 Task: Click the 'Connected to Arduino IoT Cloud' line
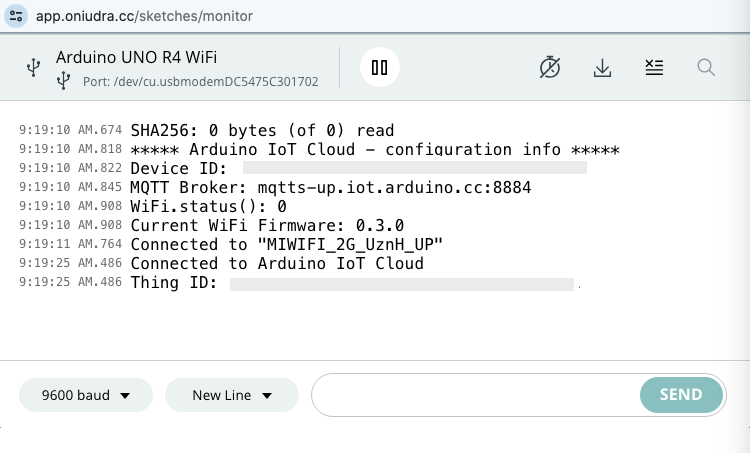[x=277, y=263]
